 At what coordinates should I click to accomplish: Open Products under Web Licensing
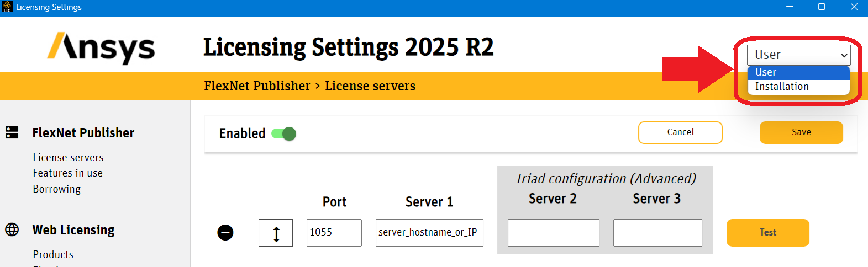53,254
